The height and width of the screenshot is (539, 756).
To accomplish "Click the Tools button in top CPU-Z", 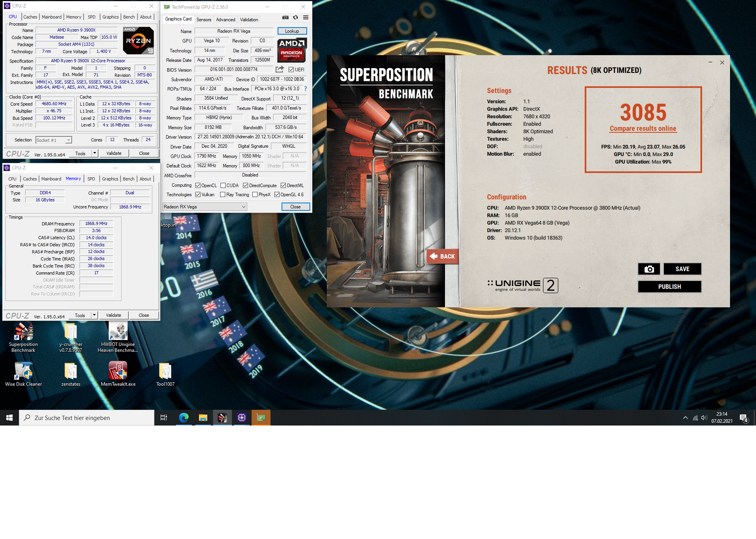I will tap(80, 153).
